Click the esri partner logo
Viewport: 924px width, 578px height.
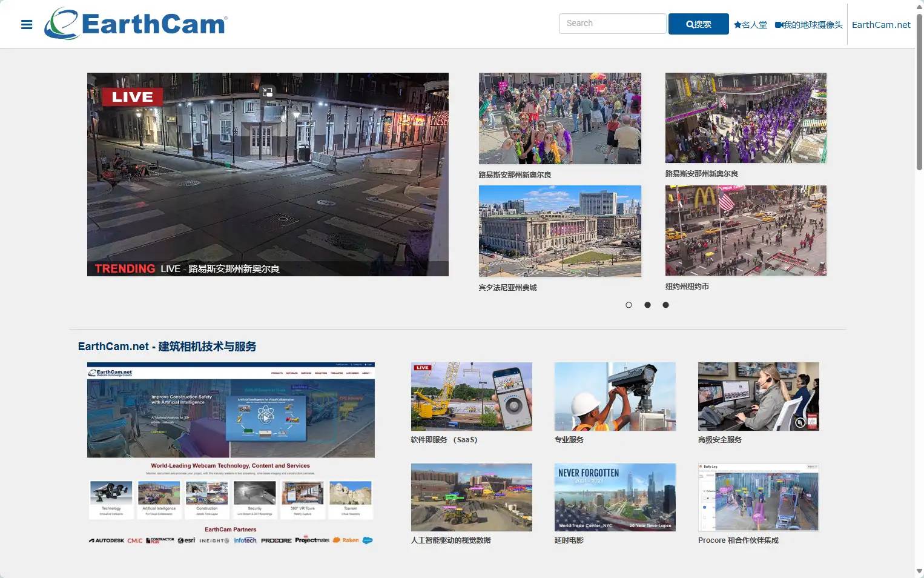point(187,540)
